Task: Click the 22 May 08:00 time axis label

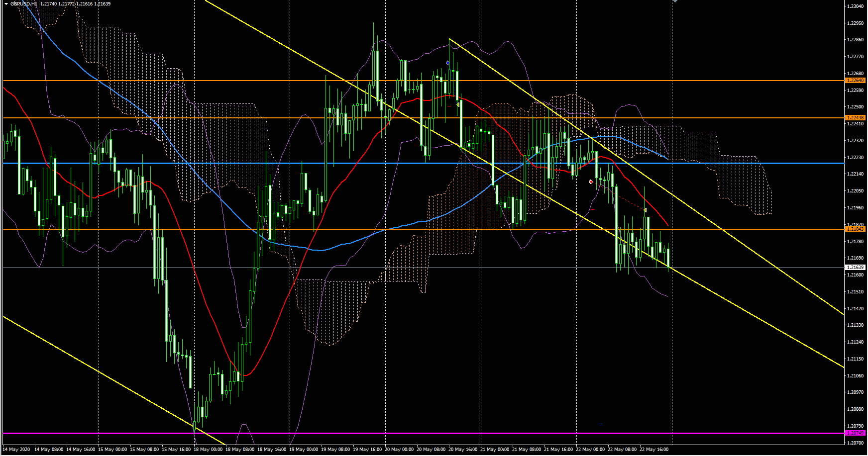Action: click(622, 450)
